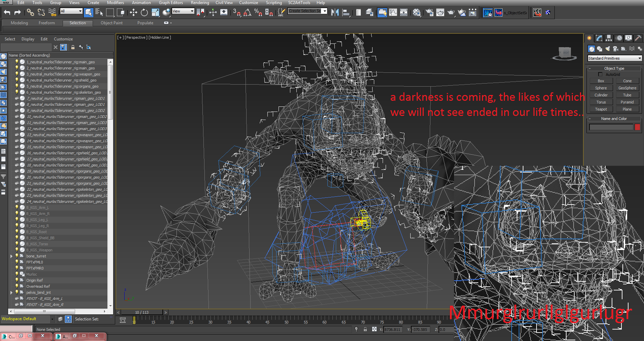
Task: Toggle the Angle Snap icon
Action: tap(248, 13)
